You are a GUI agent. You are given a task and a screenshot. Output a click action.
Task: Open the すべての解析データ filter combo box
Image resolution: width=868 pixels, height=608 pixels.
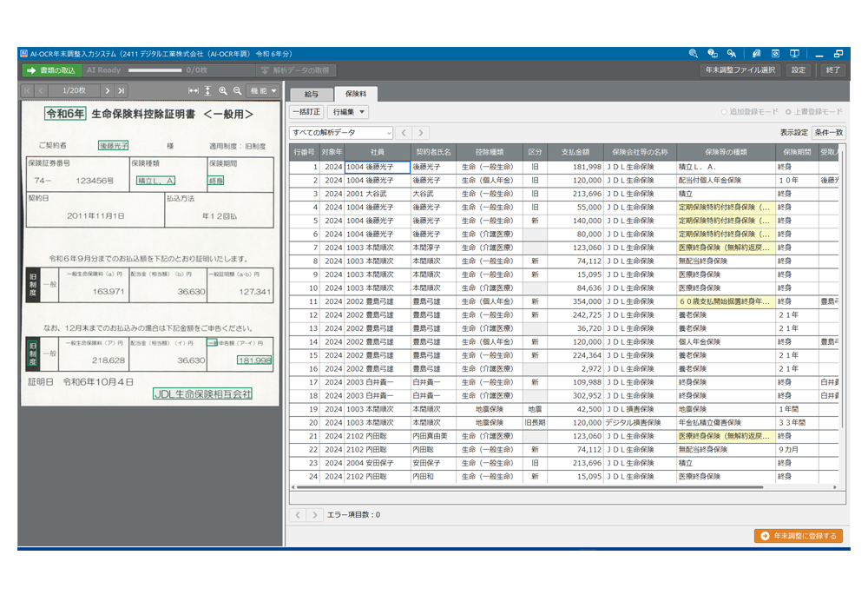click(x=340, y=133)
